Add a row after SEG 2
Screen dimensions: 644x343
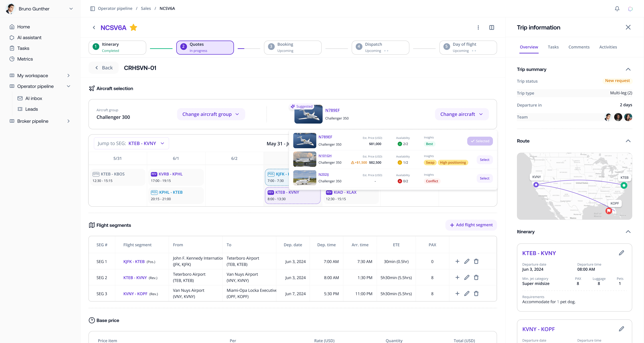point(457,277)
